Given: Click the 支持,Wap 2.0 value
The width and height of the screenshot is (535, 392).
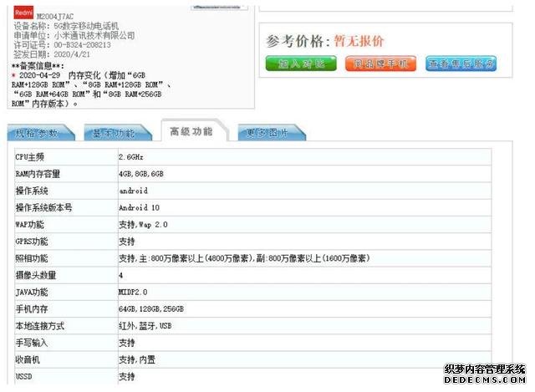Looking at the screenshot, I should point(143,225).
